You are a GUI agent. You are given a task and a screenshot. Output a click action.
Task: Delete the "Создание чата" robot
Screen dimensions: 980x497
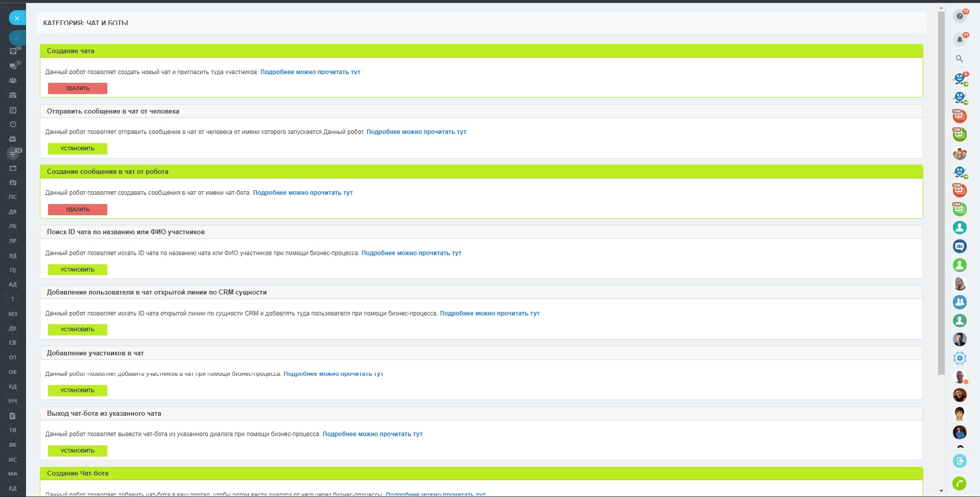click(78, 88)
